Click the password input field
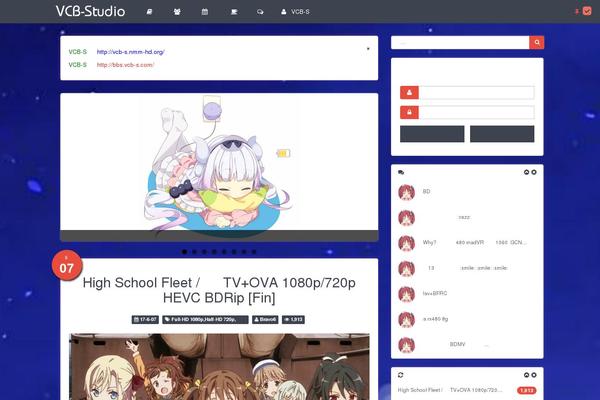Screen dimensions: 600x400 (476, 112)
